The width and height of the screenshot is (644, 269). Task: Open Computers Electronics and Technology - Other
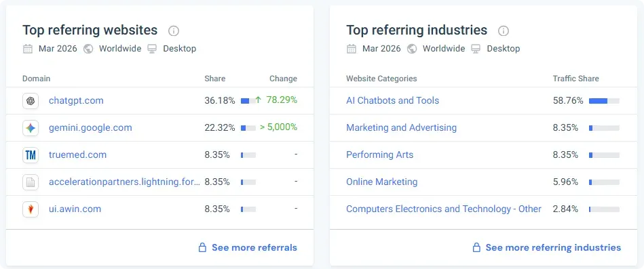(x=444, y=209)
